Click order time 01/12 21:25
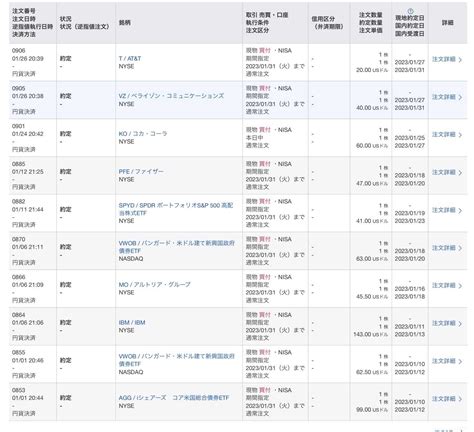The width and height of the screenshot is (474, 432). (28, 171)
